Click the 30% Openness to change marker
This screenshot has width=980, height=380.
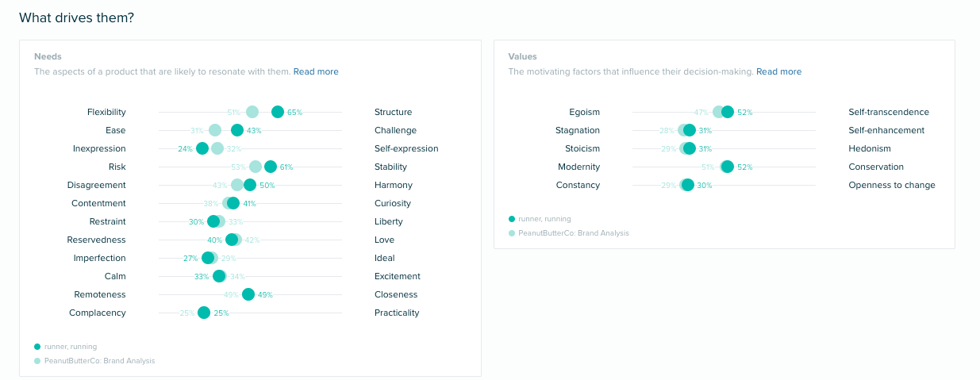coord(688,185)
